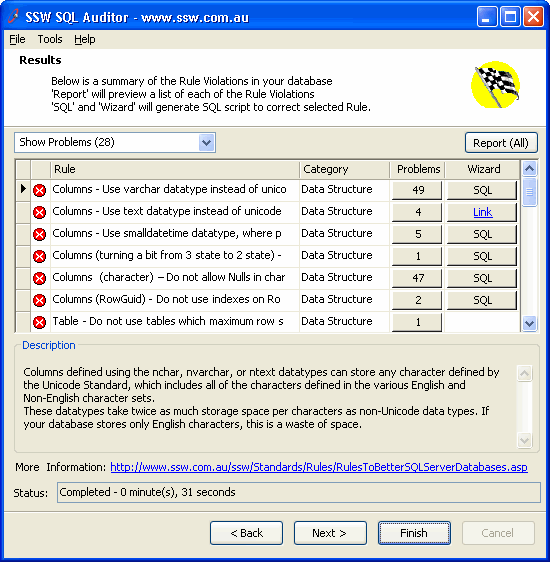Click error icon for smalldatetime datatype rule

39,234
